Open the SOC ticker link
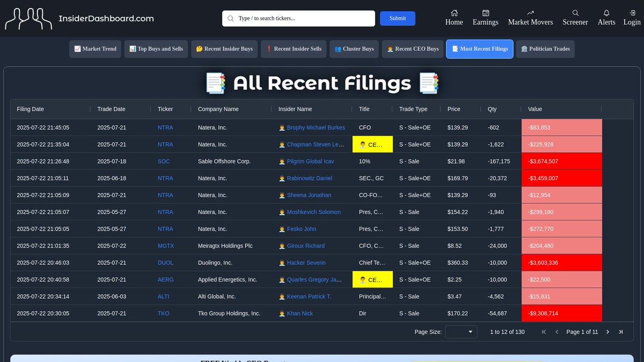Screen dimensions: 644x362 pos(164,161)
